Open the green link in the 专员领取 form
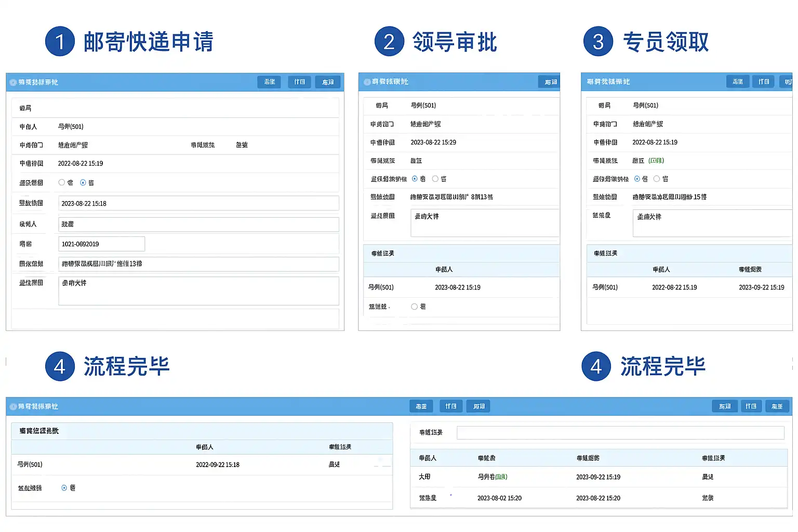Screen dimensions: 798x532 [x=656, y=161]
